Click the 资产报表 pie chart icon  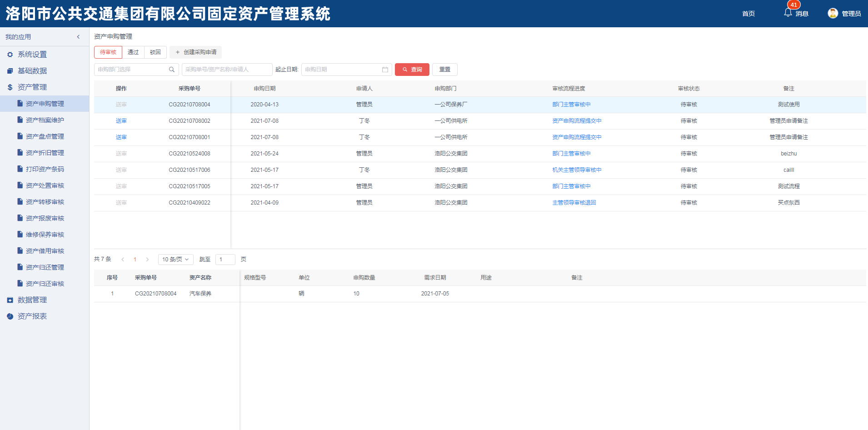tap(10, 316)
